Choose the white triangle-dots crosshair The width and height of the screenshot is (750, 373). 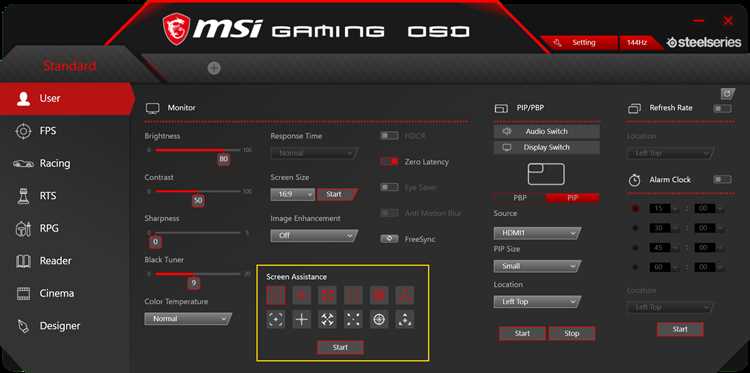[405, 319]
